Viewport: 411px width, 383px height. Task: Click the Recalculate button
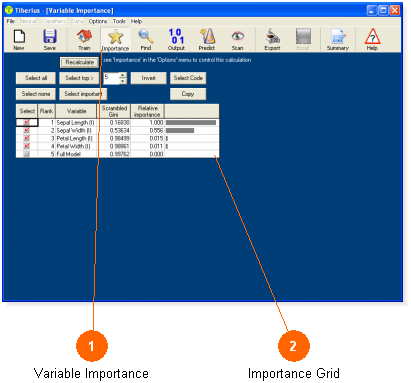click(79, 62)
